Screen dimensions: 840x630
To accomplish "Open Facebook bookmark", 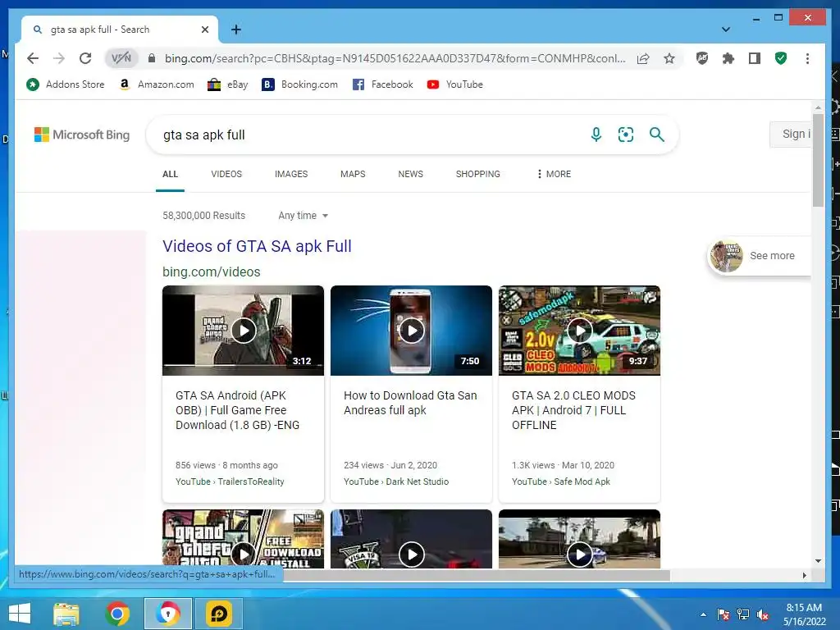I will [x=382, y=84].
